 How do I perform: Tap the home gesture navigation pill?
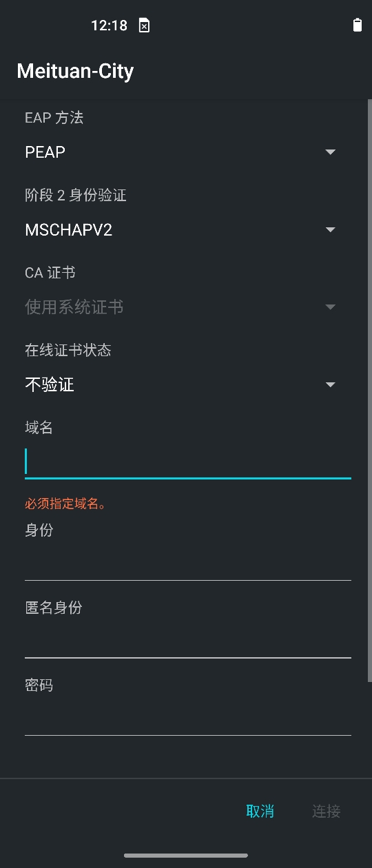point(186,855)
